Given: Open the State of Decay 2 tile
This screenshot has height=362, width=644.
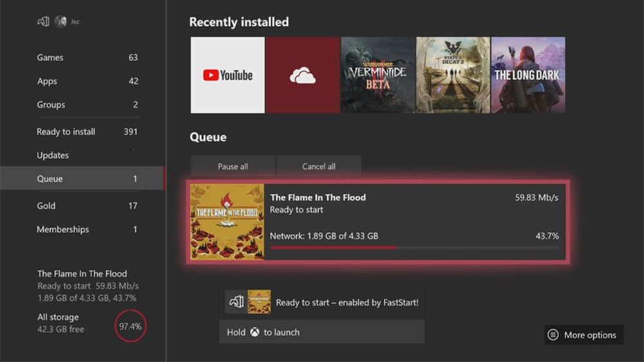Looking at the screenshot, I should coord(453,75).
